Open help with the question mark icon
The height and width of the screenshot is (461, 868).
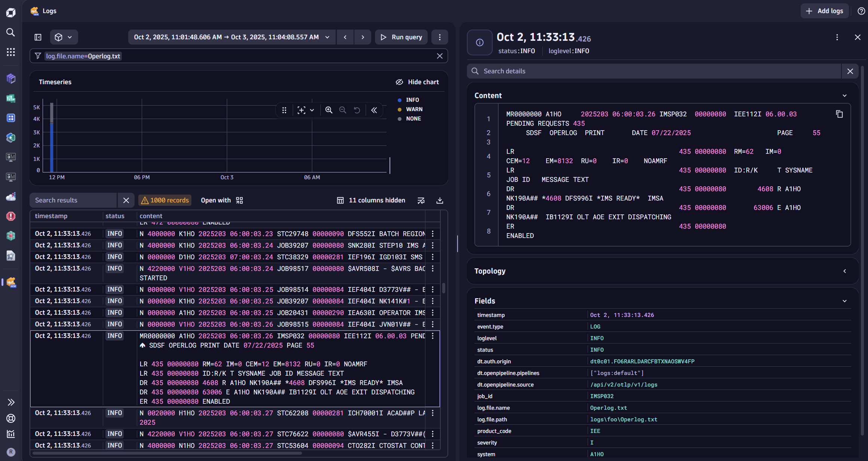click(861, 11)
